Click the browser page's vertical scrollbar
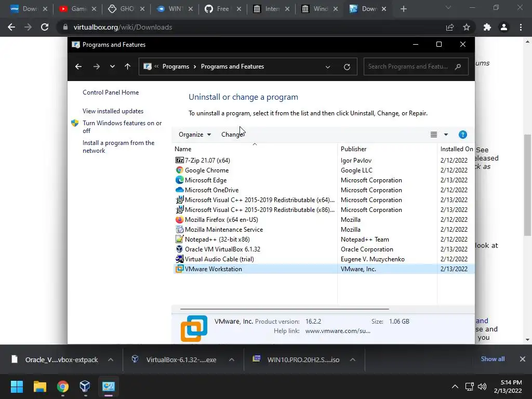The width and height of the screenshot is (532, 399). point(527,185)
